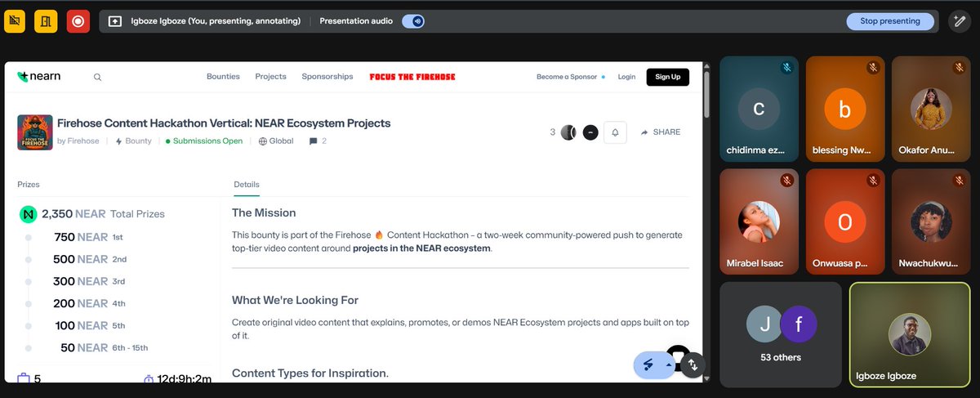
Task: Click the nearn logo
Action: (x=38, y=77)
